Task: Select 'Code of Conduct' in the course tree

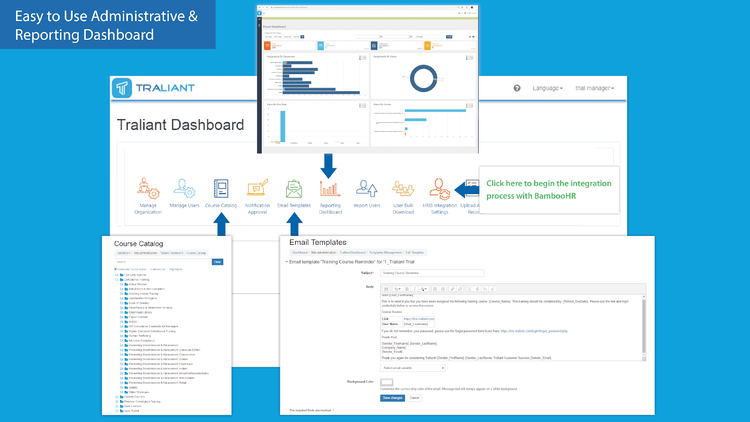Action: (139, 303)
